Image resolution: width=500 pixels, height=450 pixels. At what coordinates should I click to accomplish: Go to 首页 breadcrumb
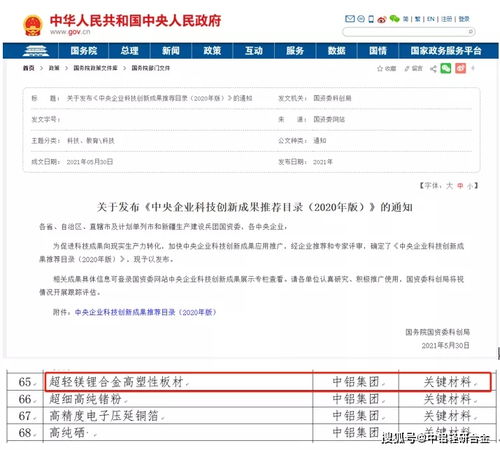click(x=28, y=68)
